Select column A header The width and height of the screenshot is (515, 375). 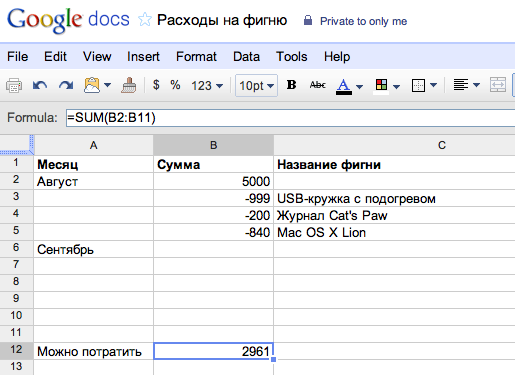coord(94,145)
